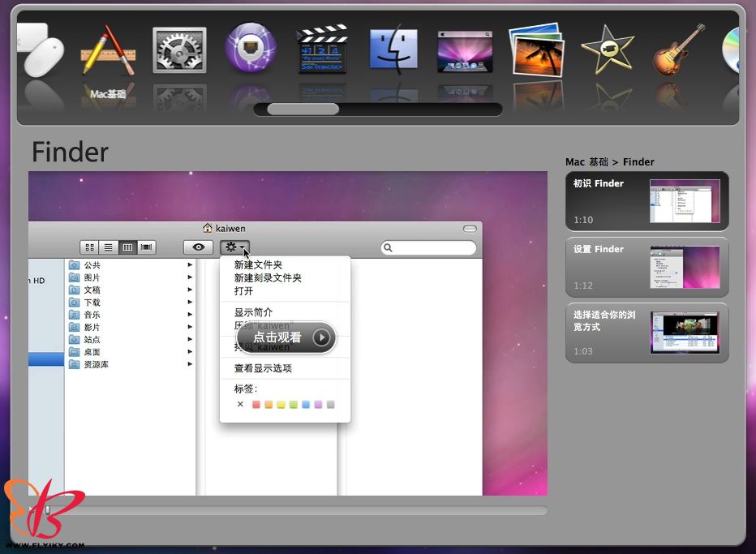Apply the yellow label color
This screenshot has height=554, width=756.
[x=281, y=405]
